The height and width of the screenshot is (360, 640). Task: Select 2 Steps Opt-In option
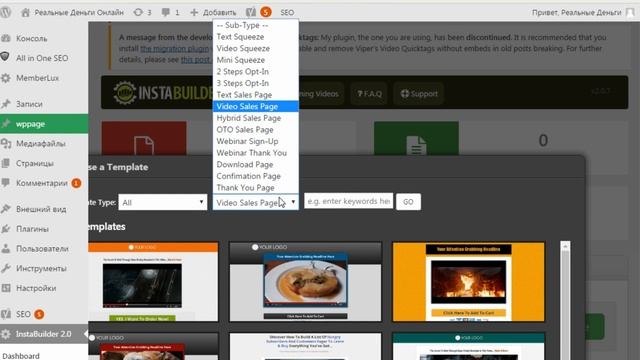tap(256, 71)
